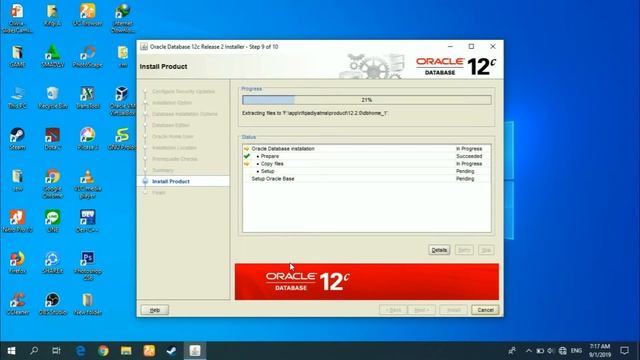Viewport: 640px width, 360px height.
Task: Click the Copy files status row
Action: coord(367,164)
